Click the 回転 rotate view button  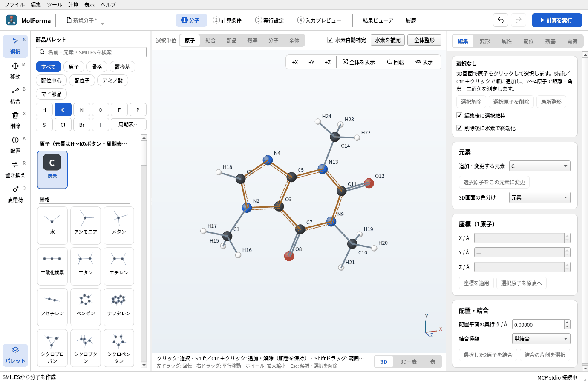click(395, 62)
